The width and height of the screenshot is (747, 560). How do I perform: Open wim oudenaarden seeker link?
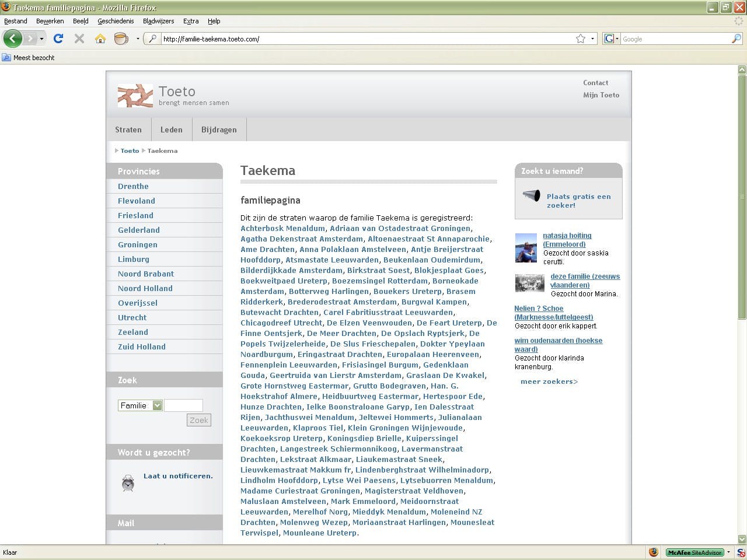tap(558, 345)
